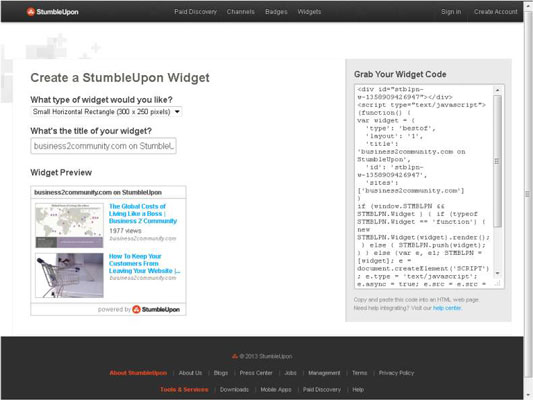Viewport: 533px width, 400px height.
Task: Click the footer StumbleUpon copyright logo
Action: click(235, 356)
